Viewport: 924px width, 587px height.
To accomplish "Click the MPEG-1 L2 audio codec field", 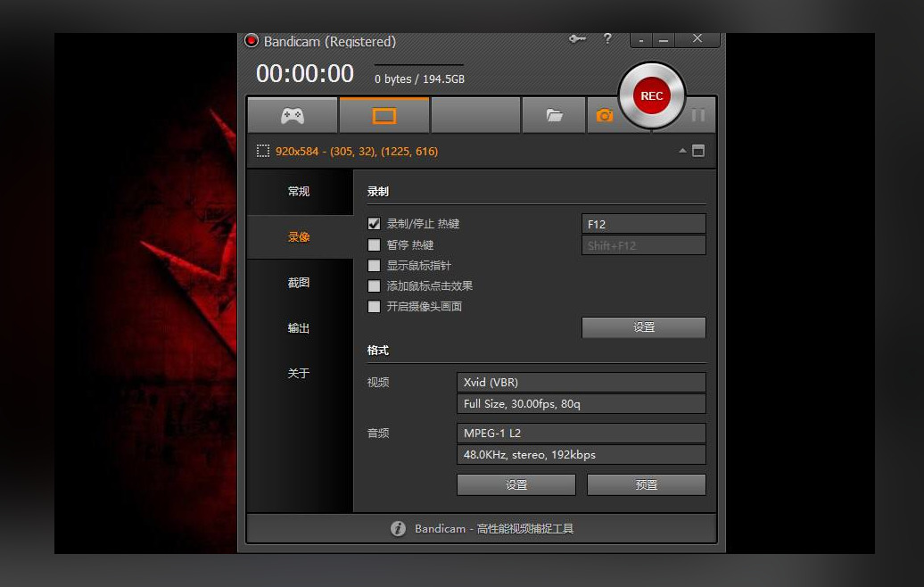I will tap(581, 434).
